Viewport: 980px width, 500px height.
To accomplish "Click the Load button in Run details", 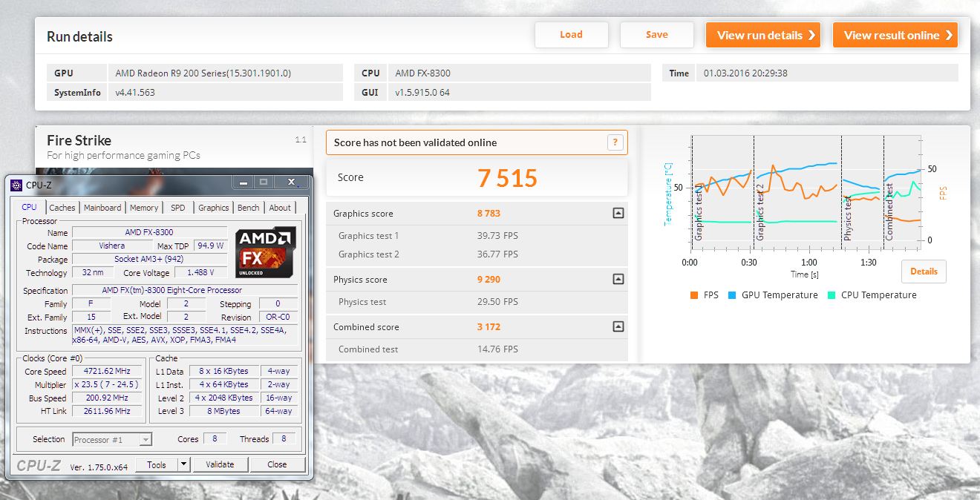I will pyautogui.click(x=571, y=35).
